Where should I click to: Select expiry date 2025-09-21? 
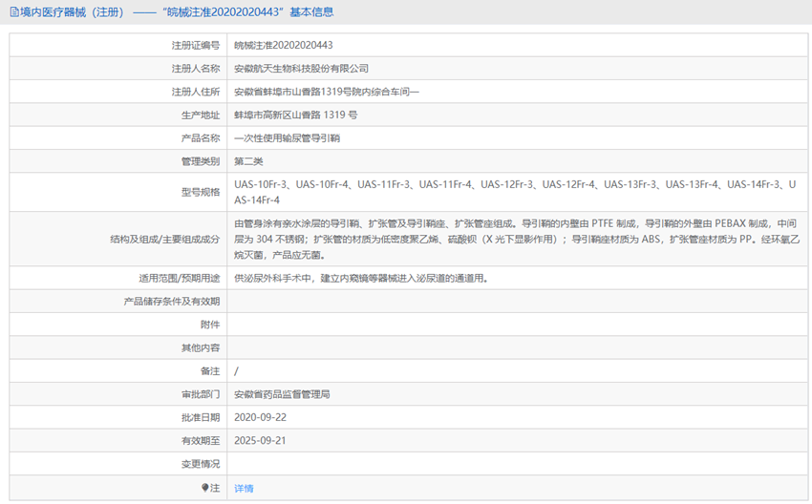(260, 441)
